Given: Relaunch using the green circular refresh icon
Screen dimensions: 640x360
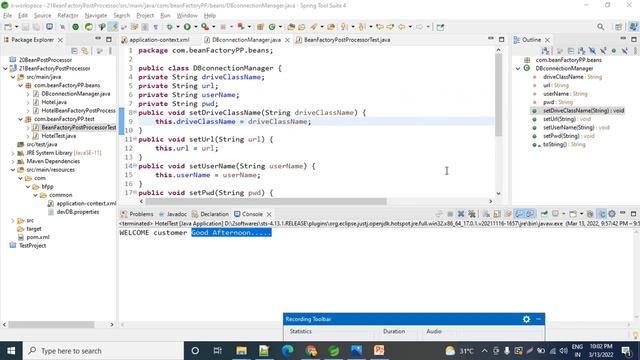Looking at the screenshot, I should (x=89, y=27).
